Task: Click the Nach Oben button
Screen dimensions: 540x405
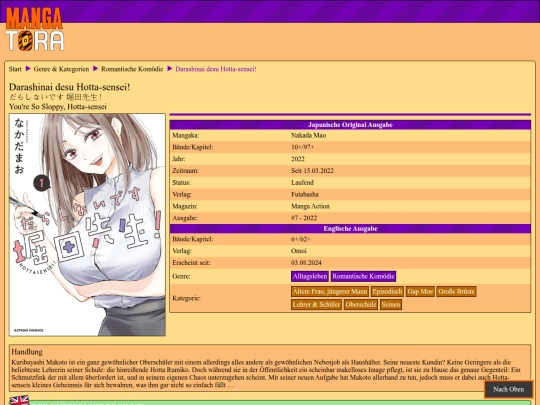Action: [509, 389]
